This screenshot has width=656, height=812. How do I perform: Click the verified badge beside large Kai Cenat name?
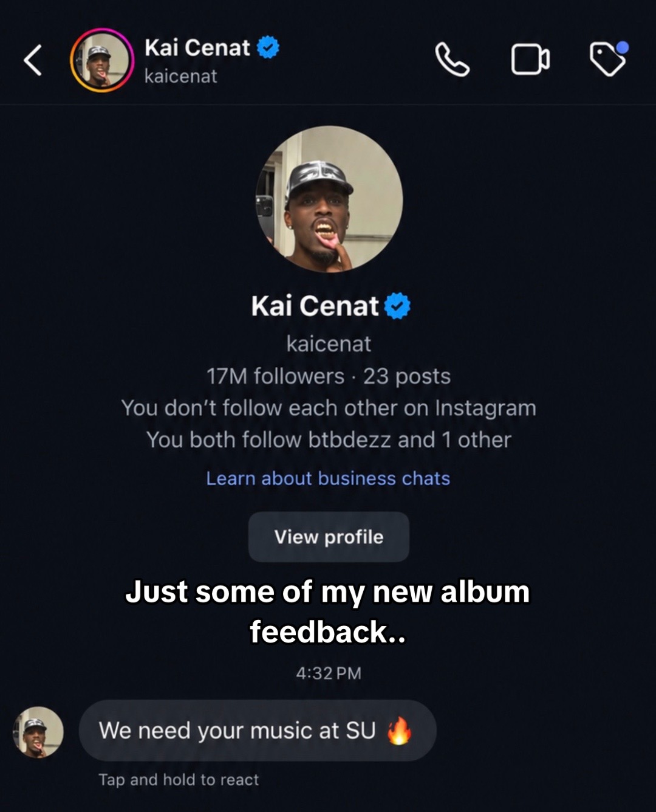click(397, 306)
